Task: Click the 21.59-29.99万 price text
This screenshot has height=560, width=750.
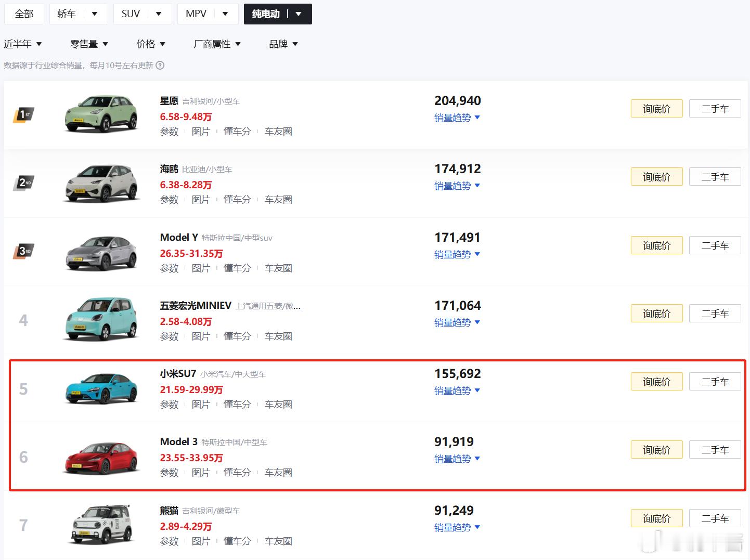Action: (x=191, y=389)
